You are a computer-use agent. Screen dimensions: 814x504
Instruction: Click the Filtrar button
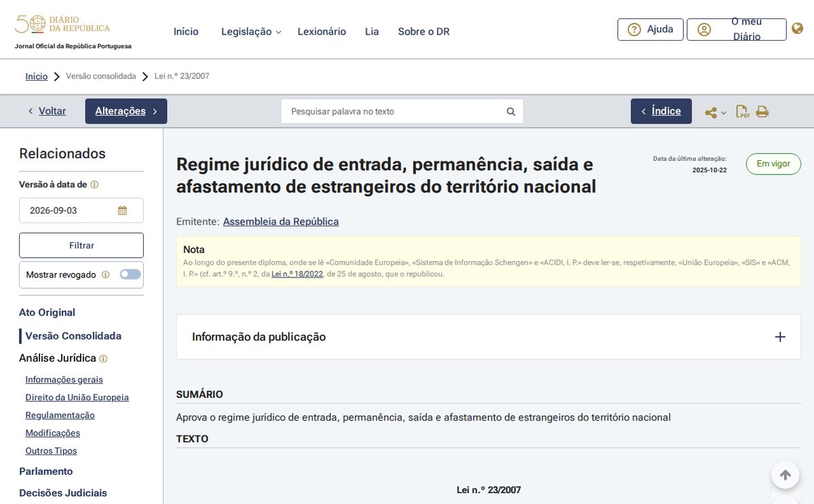(x=81, y=246)
